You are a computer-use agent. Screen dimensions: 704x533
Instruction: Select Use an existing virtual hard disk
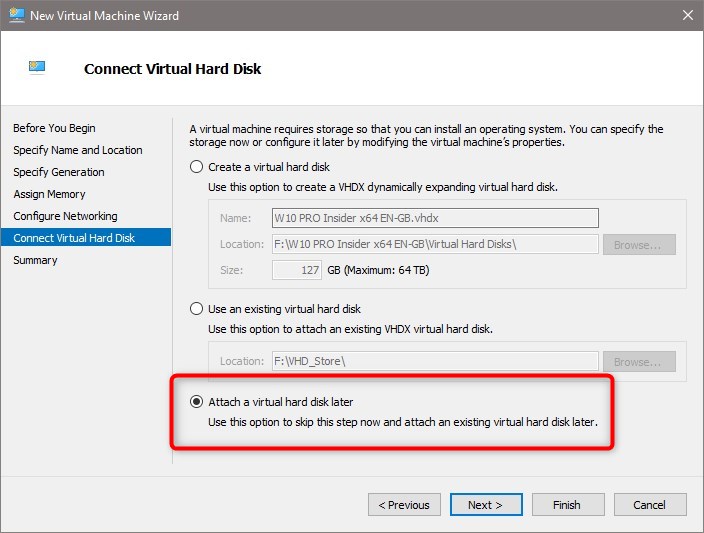[x=196, y=309]
